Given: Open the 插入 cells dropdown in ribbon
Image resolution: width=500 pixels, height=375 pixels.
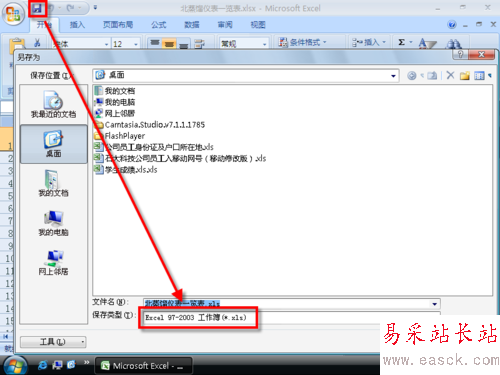Looking at the screenshot, I should [x=368, y=42].
